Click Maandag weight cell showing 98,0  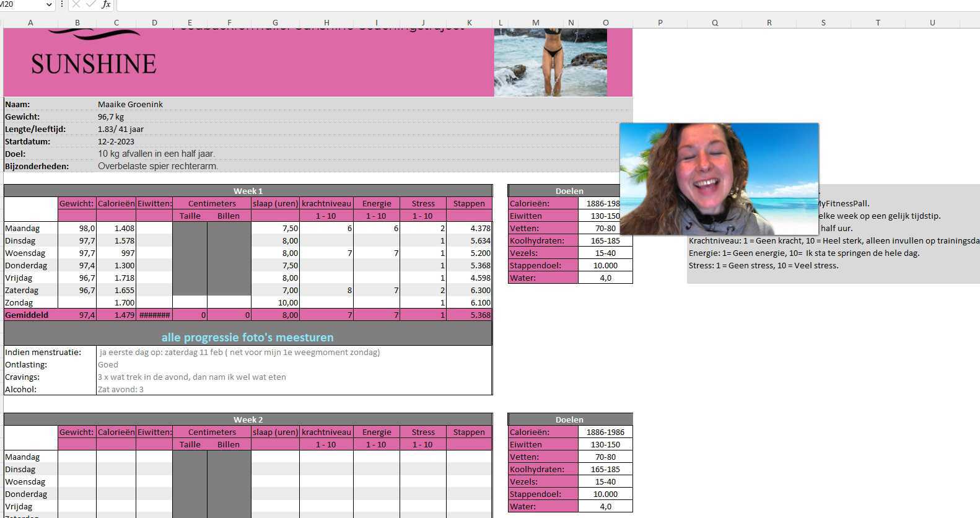pos(77,228)
